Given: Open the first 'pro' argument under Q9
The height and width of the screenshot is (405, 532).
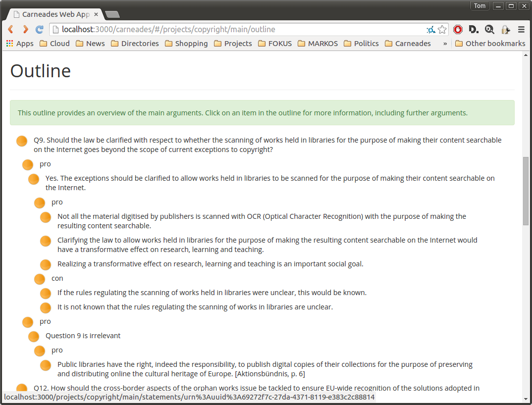Looking at the screenshot, I should tap(45, 164).
